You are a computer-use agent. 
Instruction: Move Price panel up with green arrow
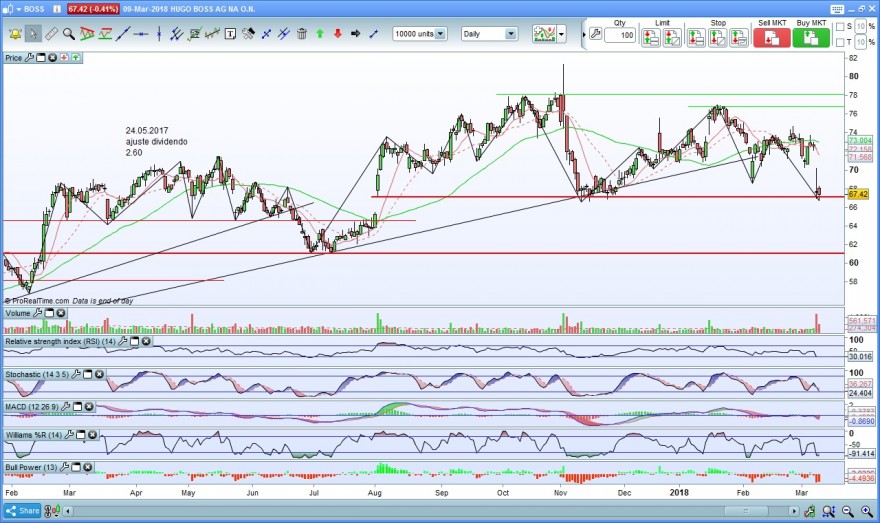tap(75, 58)
